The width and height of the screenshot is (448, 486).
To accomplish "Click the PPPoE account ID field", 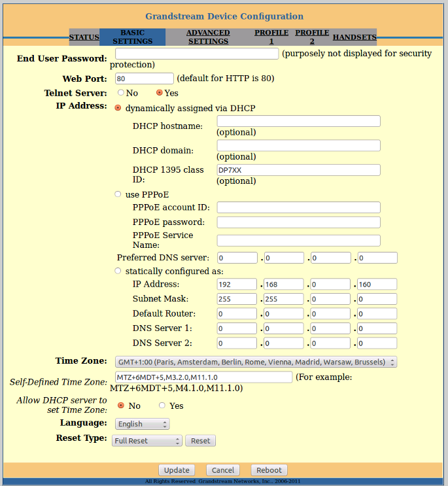I will 299,207.
